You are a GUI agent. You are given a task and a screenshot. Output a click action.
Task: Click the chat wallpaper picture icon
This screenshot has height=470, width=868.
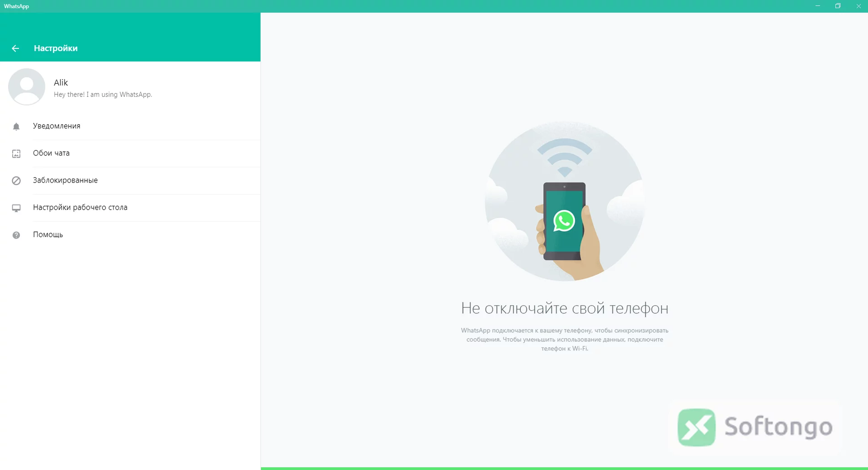coord(16,154)
